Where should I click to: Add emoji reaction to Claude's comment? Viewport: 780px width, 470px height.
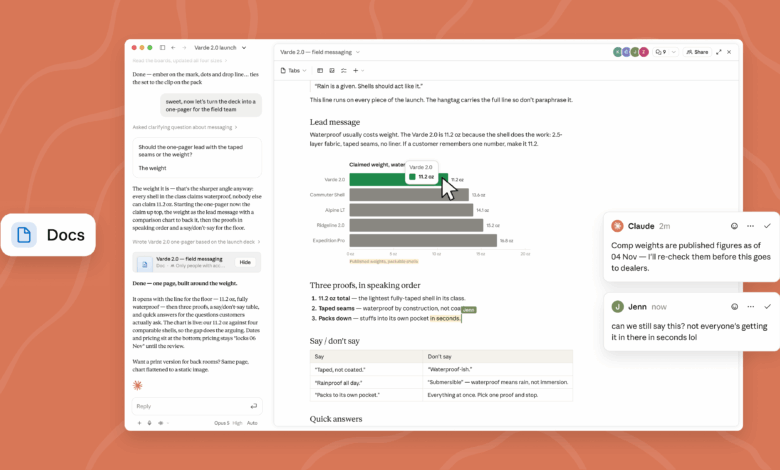(x=734, y=226)
